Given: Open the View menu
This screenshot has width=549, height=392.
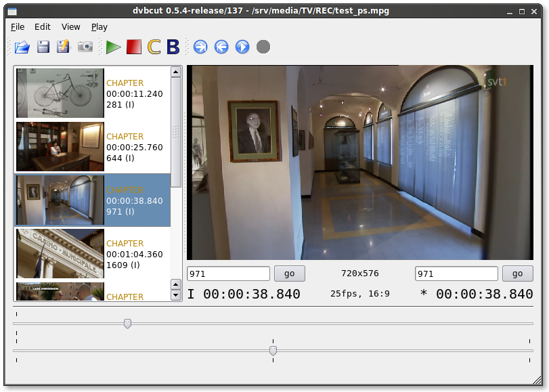Looking at the screenshot, I should click(x=70, y=26).
